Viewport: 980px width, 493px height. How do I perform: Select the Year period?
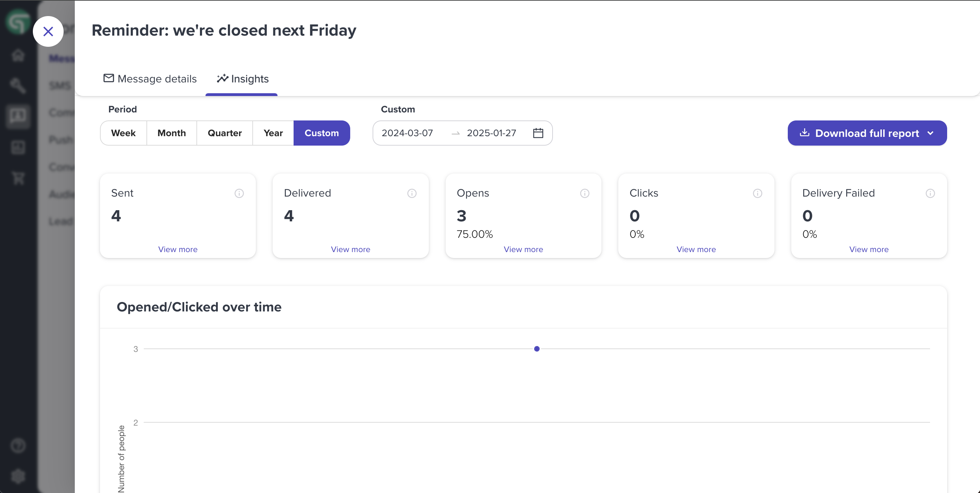tap(273, 133)
